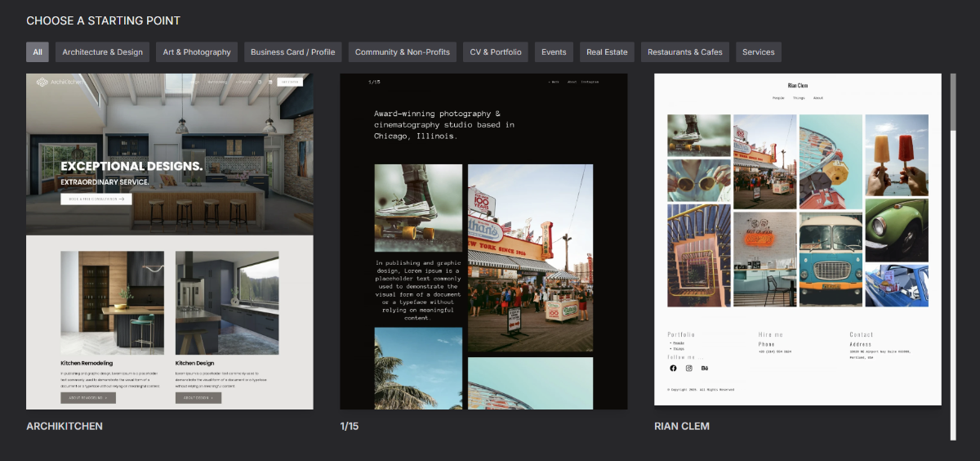Click the Facebook icon in Rian Clem template
Viewport: 980px width, 461px height.
pos(673,368)
